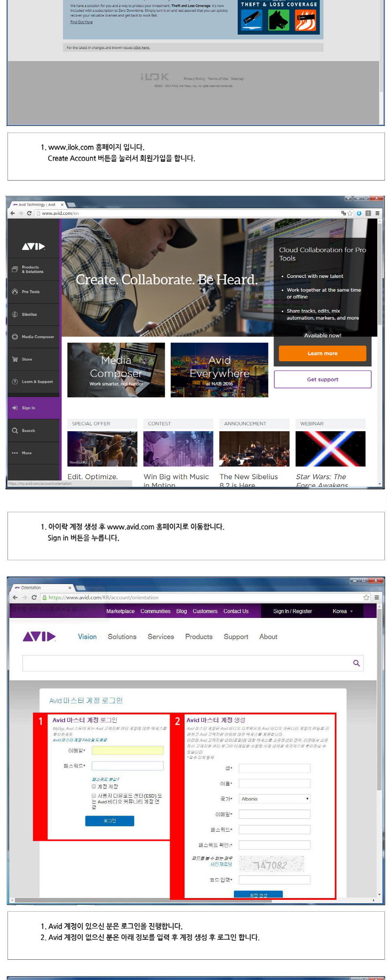Click back arrow in the www.avid.com/en browser
Viewport: 392px width, 980px height.
tap(12, 213)
